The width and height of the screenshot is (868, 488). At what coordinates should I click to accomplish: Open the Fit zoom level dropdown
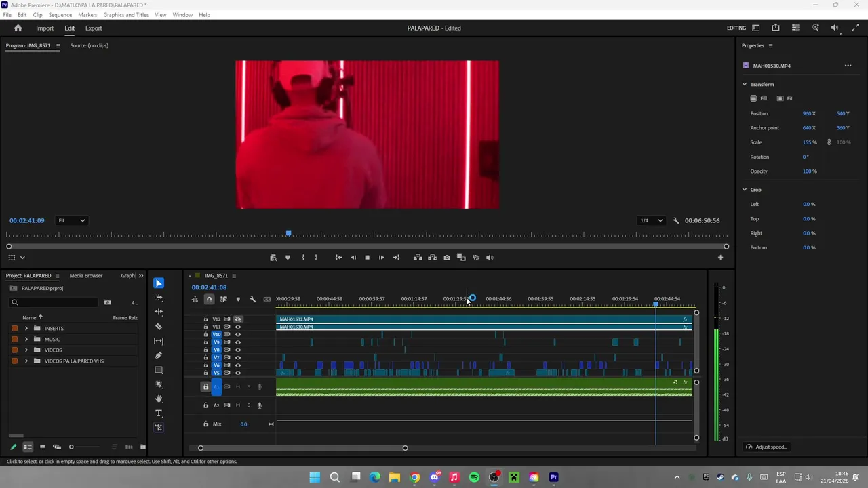[x=71, y=220]
